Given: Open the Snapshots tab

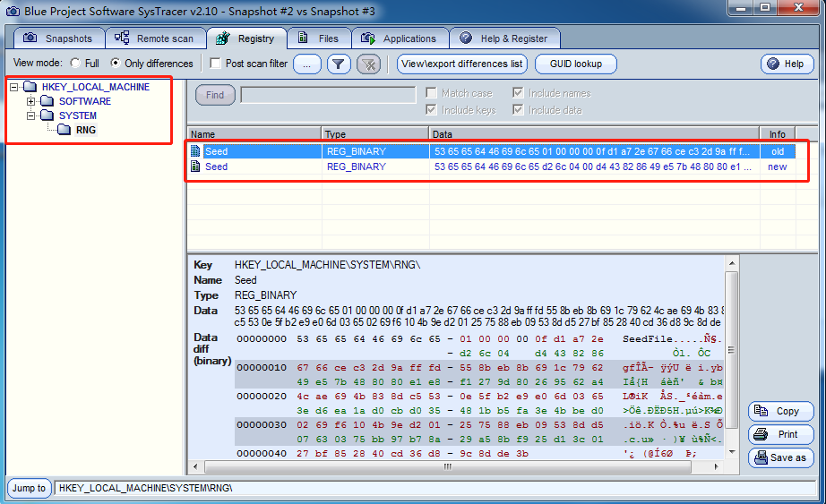Looking at the screenshot, I should click(x=59, y=38).
